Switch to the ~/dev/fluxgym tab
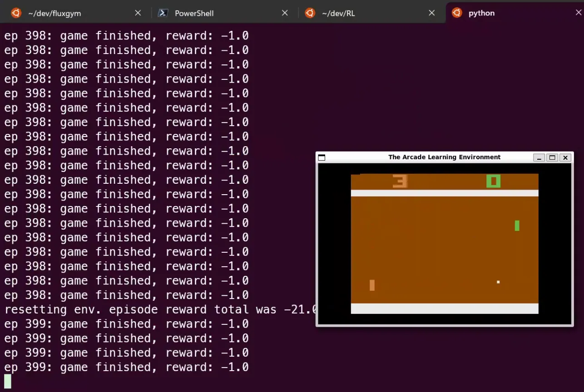 tap(54, 13)
